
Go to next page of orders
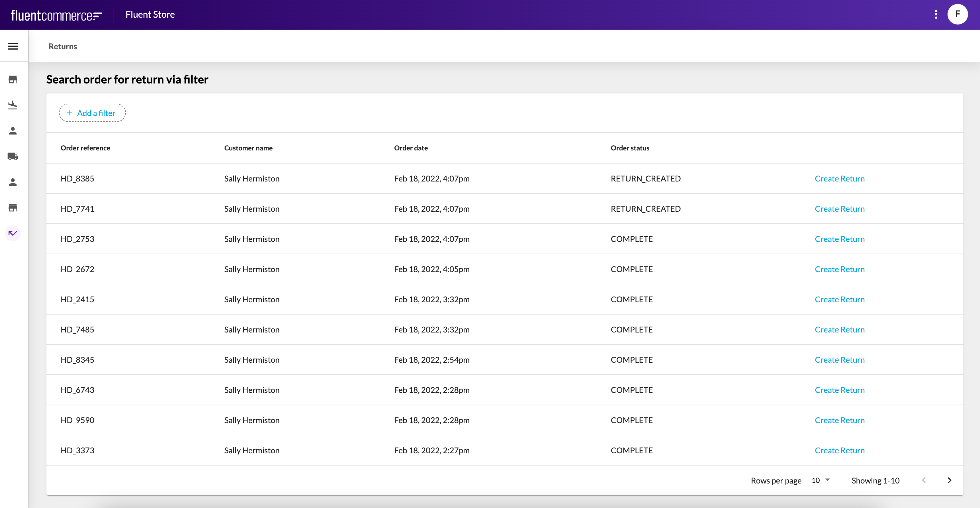[x=949, y=480]
